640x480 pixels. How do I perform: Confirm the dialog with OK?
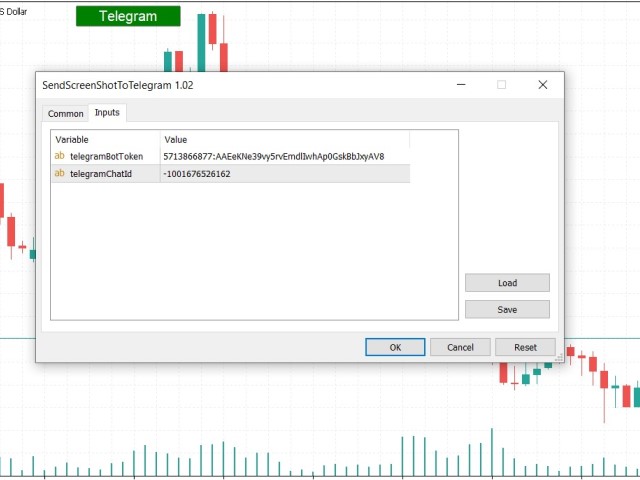point(395,347)
